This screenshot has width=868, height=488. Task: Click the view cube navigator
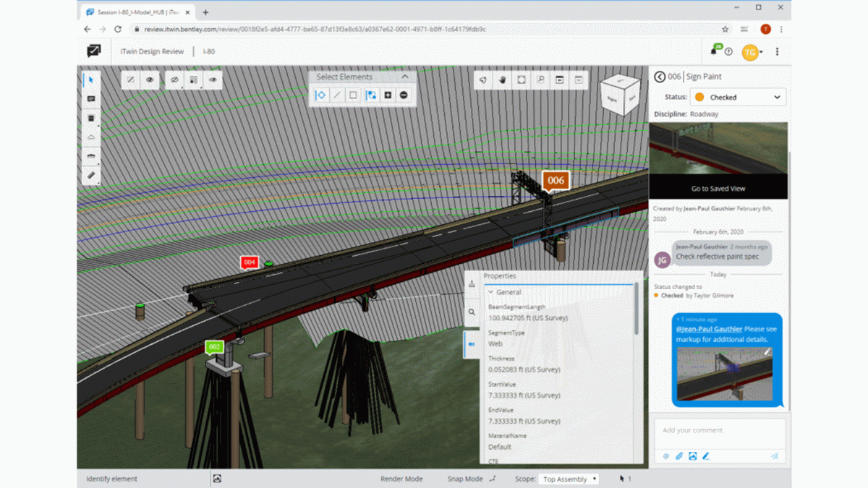point(621,95)
